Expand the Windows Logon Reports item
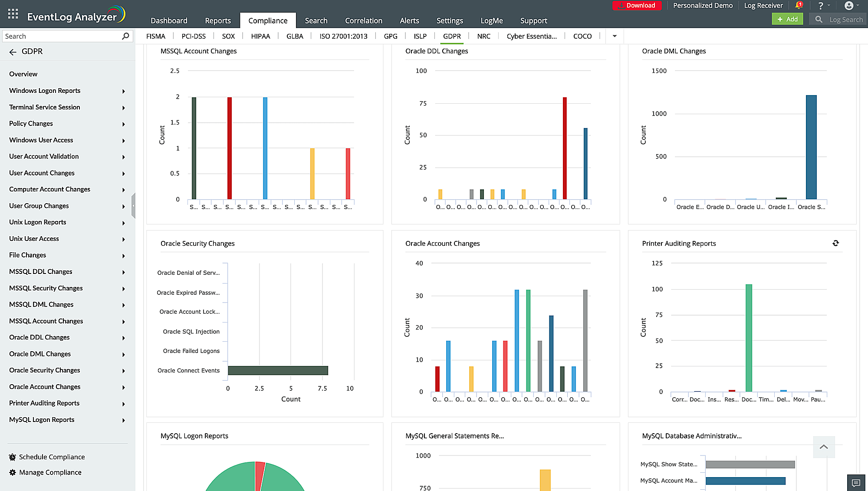 point(124,91)
